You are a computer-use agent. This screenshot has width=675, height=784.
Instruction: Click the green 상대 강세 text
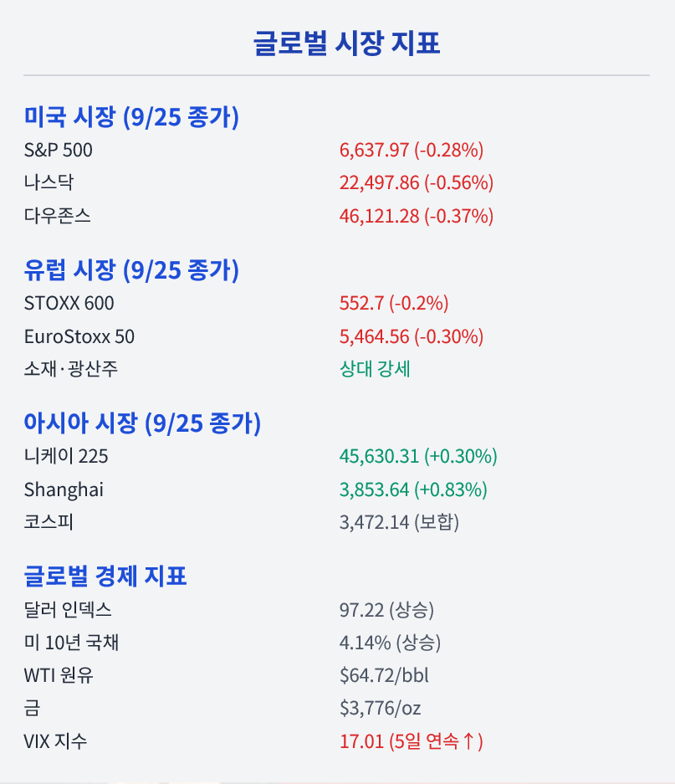click(375, 369)
